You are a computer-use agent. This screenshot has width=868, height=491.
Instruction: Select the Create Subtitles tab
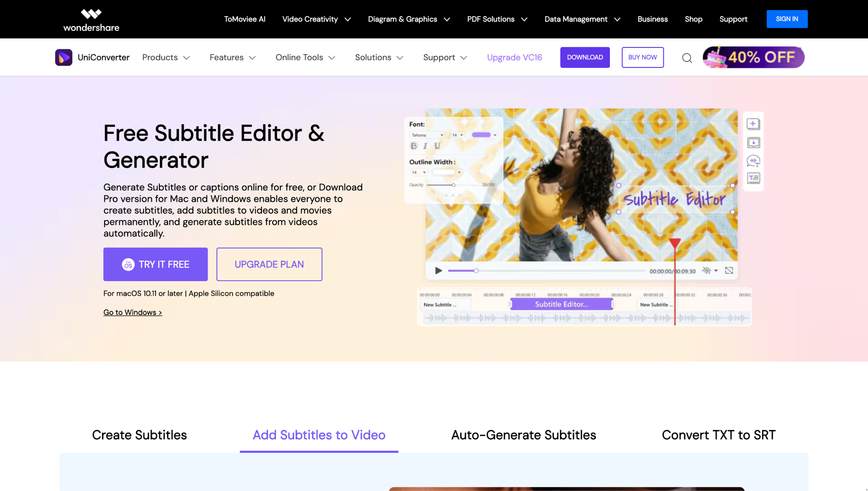coord(139,435)
